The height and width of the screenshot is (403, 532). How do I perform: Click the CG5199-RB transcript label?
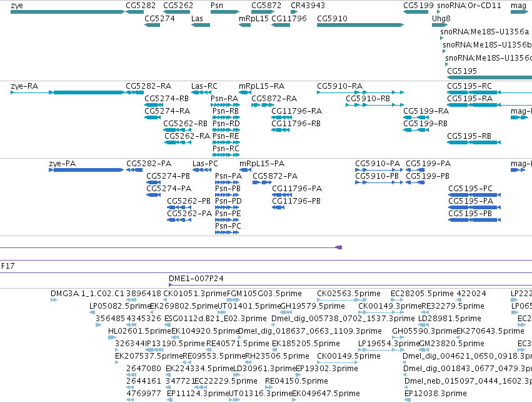(425, 124)
